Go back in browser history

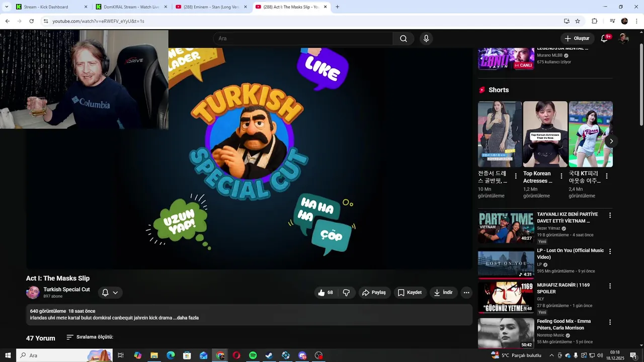[x=7, y=21]
